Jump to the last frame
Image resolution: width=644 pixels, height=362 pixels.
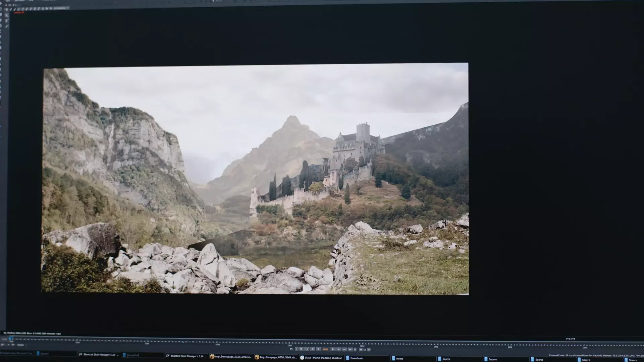350,349
